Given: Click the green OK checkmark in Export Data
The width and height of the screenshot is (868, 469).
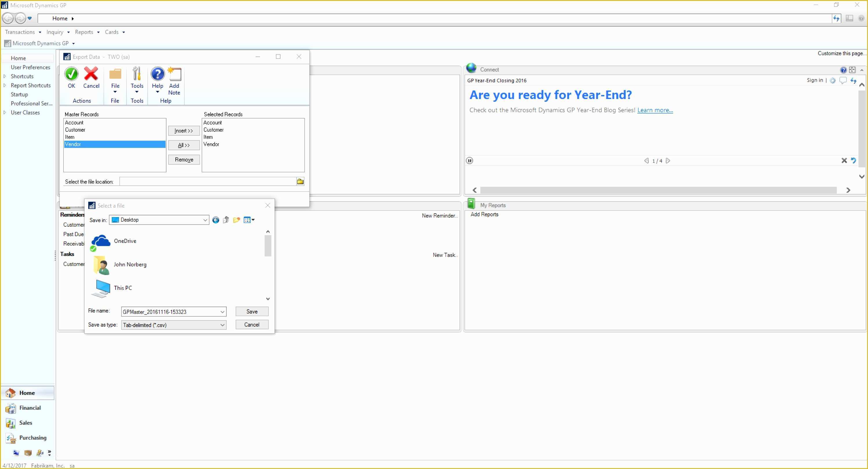Looking at the screenshot, I should [72, 74].
